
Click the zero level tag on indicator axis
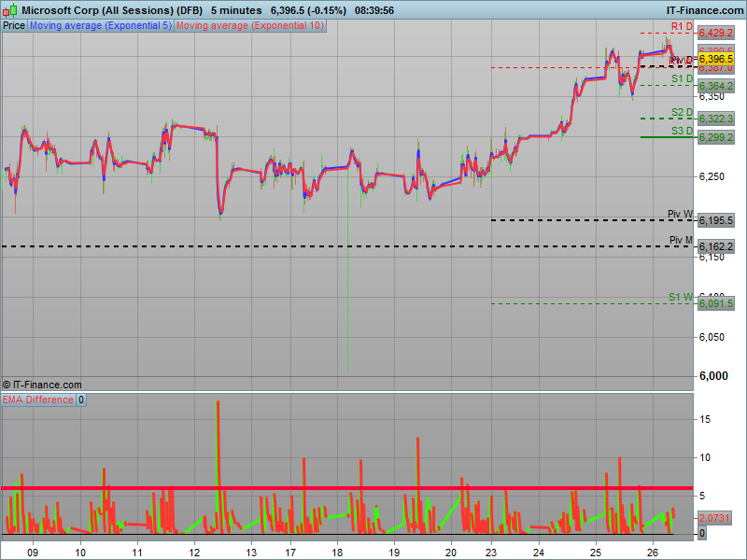click(x=702, y=534)
